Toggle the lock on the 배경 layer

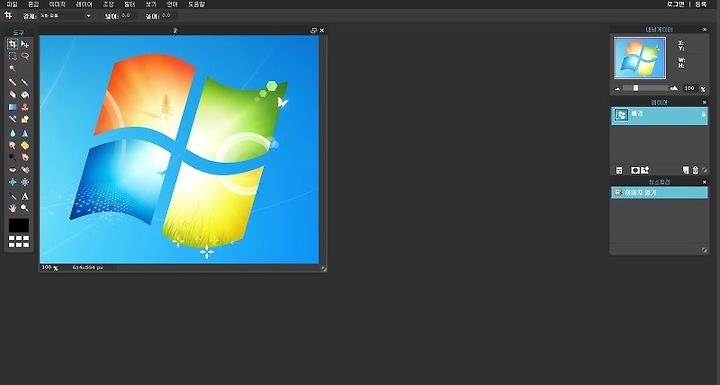(x=703, y=115)
